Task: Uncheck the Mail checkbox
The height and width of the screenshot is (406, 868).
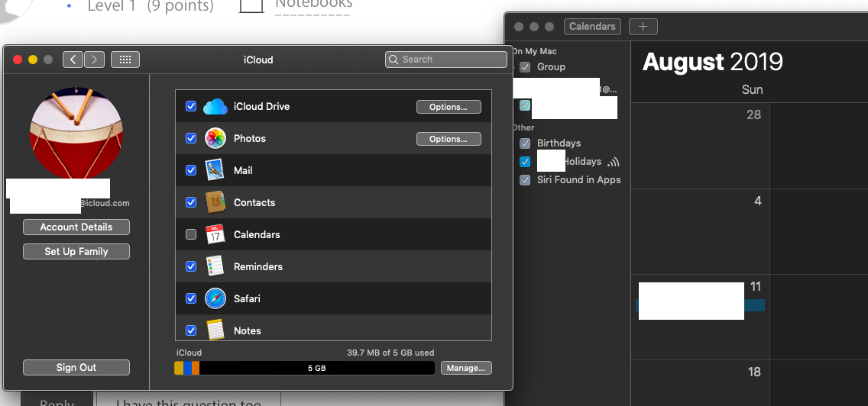Action: (191, 170)
